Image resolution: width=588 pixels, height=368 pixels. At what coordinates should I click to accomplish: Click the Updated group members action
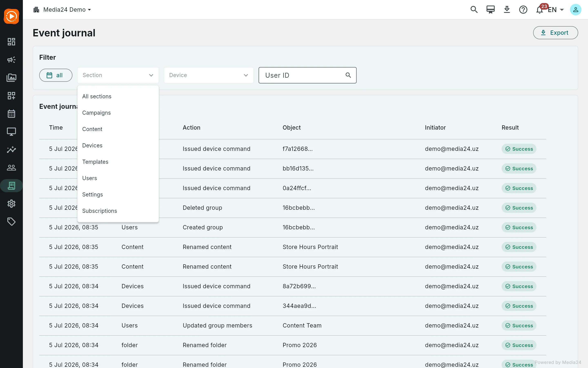tap(217, 325)
